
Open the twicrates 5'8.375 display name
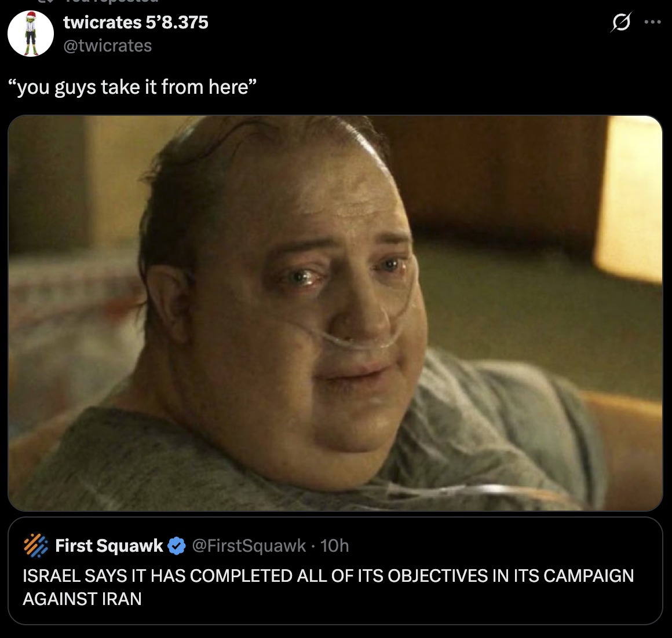click(136, 22)
